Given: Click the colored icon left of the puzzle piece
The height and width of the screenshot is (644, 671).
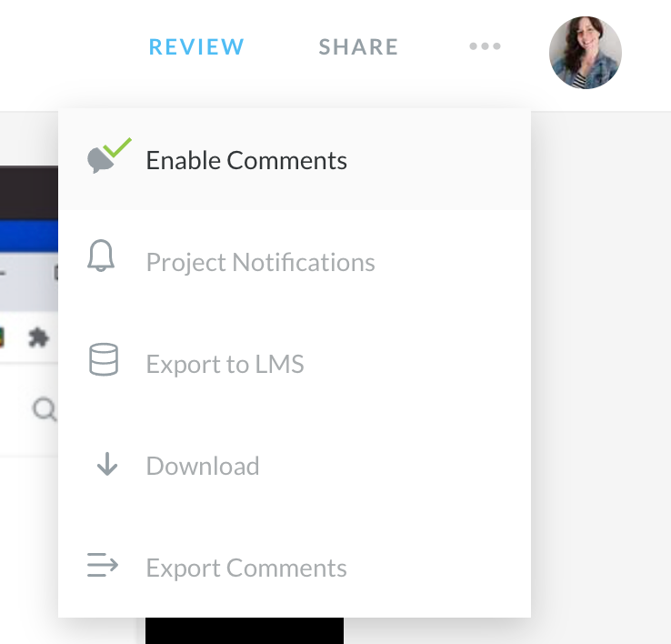Looking at the screenshot, I should click(x=4, y=338).
